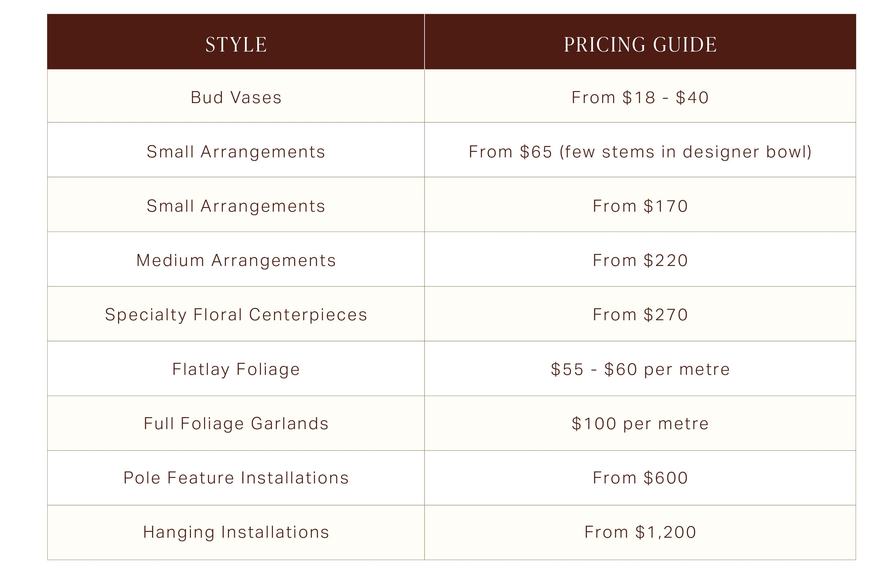Click the From $170 price cell
The width and height of the screenshot is (885, 588).
(x=640, y=206)
